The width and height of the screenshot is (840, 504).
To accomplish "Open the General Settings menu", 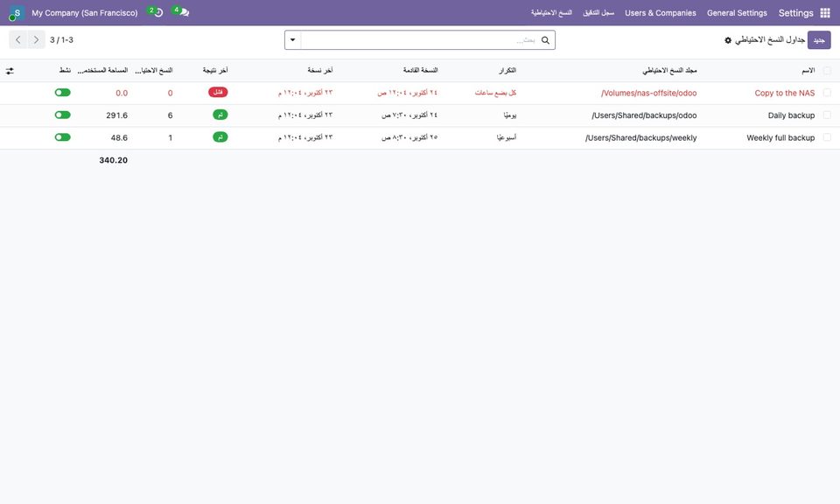I will pos(737,13).
